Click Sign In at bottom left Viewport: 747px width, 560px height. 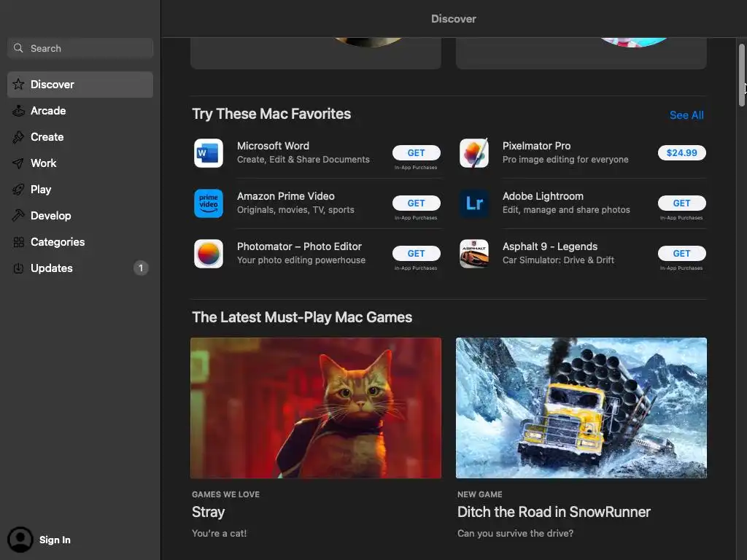click(55, 540)
